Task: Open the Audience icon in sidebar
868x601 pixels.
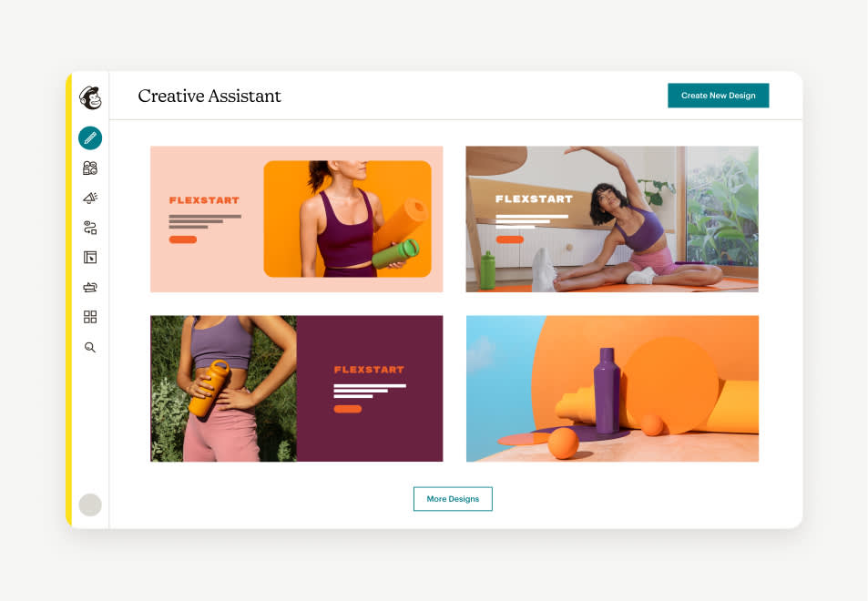Action: tap(90, 168)
